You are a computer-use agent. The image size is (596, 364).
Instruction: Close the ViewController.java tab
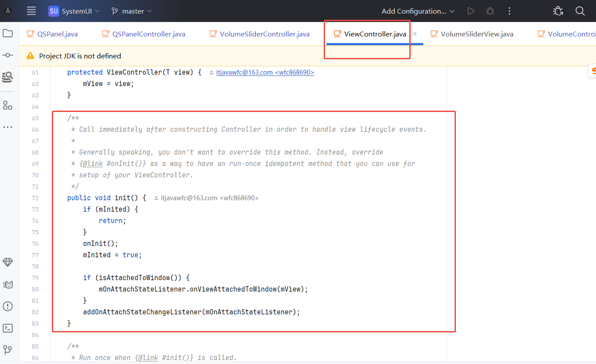[x=415, y=34]
